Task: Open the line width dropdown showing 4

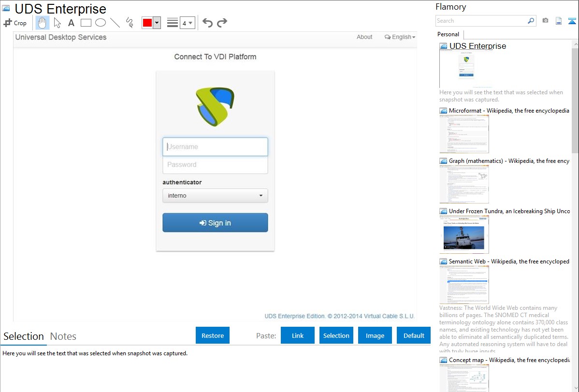Action: [x=187, y=23]
